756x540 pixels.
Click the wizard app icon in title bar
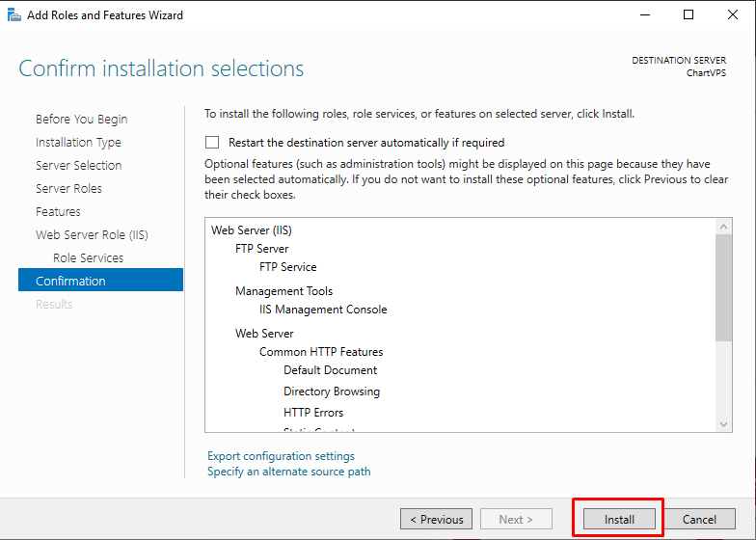point(12,14)
